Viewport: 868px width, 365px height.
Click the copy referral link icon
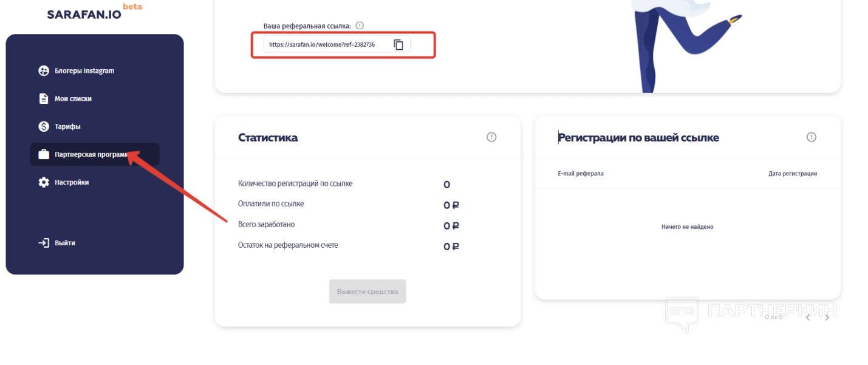coord(398,44)
